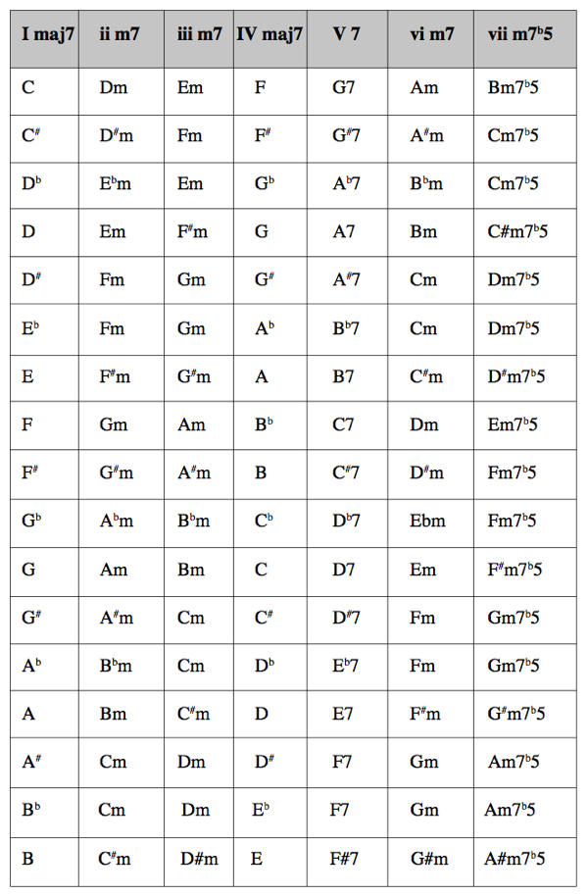Viewport: 588px width, 896px height.
Task: Select the D#m cell in the B row
Action: (199, 862)
